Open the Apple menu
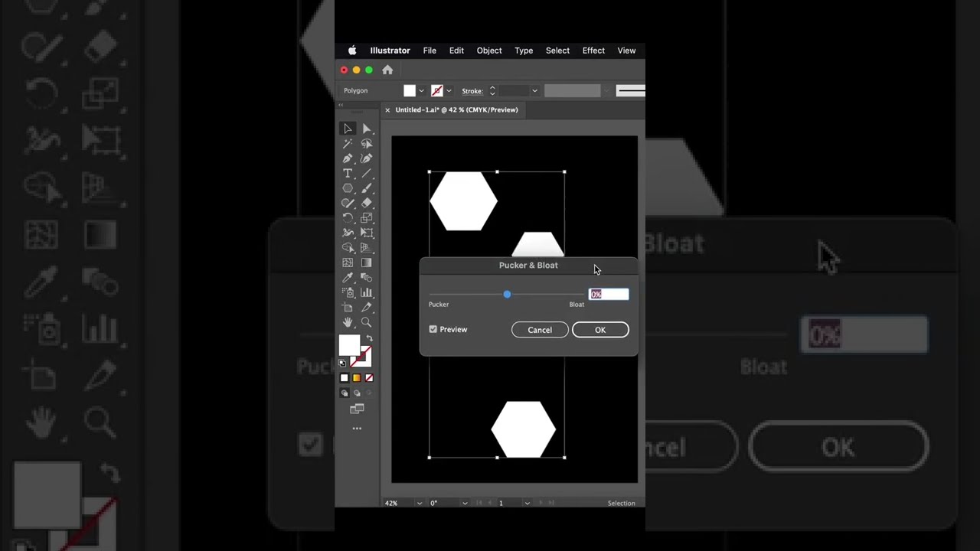The height and width of the screenshot is (551, 980). point(352,51)
